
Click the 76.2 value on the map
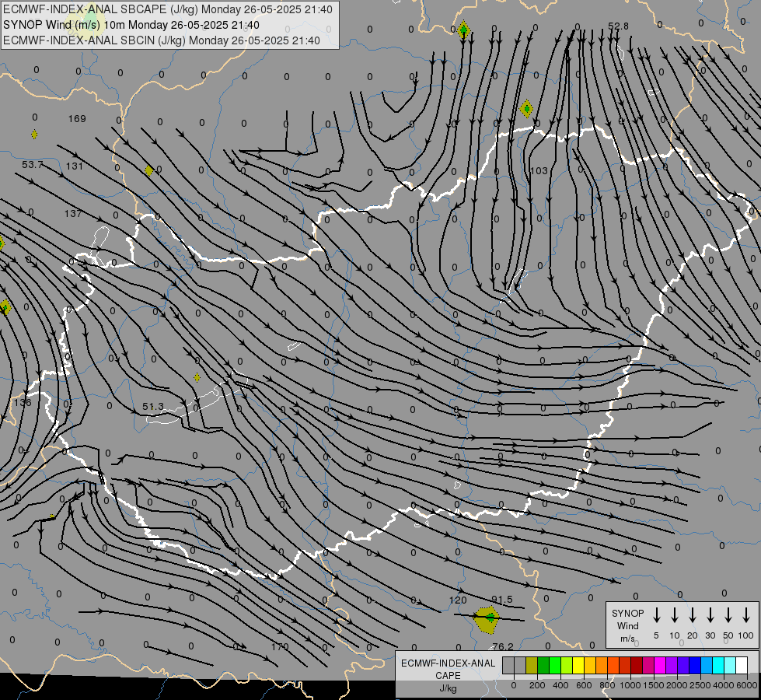502,646
